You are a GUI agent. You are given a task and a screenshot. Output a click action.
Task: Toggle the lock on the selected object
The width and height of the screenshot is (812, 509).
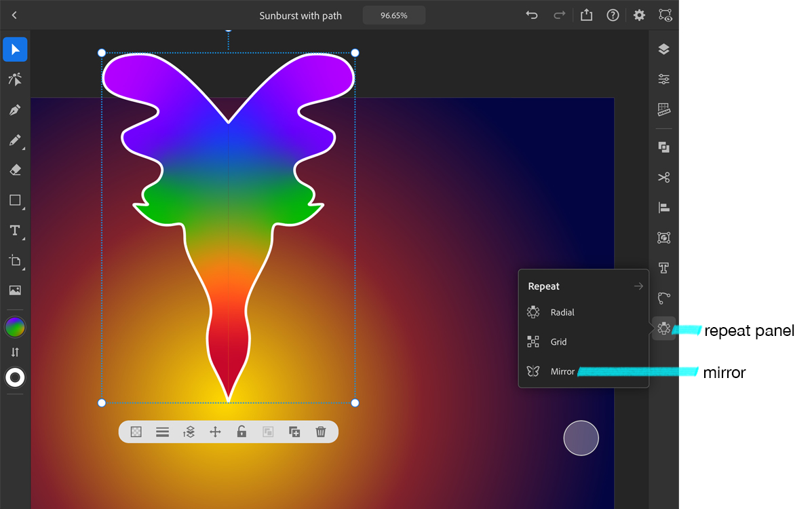pyautogui.click(x=241, y=432)
